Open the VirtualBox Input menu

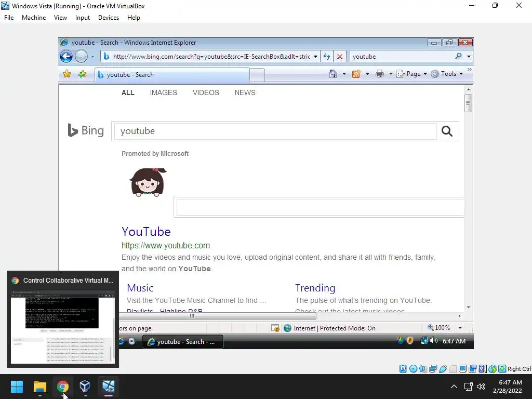[x=83, y=18]
